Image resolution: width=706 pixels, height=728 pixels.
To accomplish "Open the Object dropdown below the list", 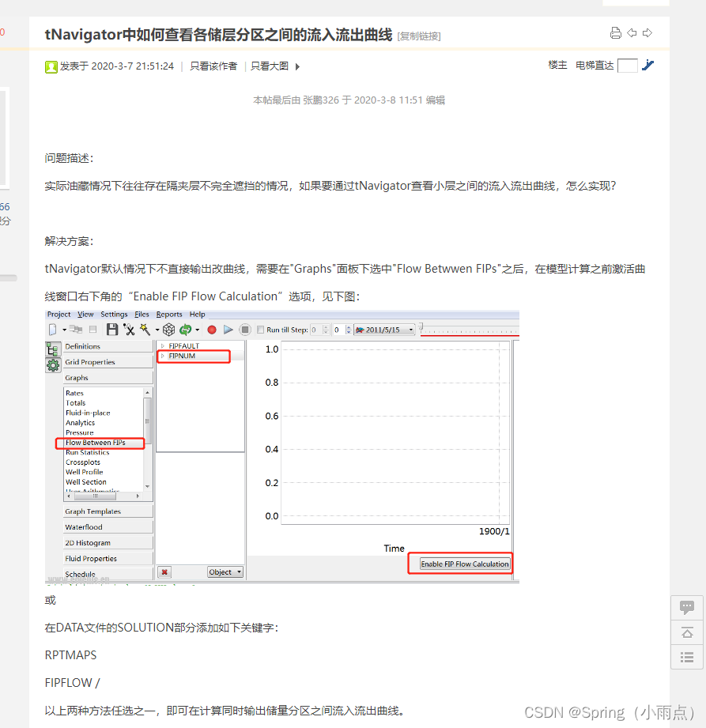I will (225, 572).
